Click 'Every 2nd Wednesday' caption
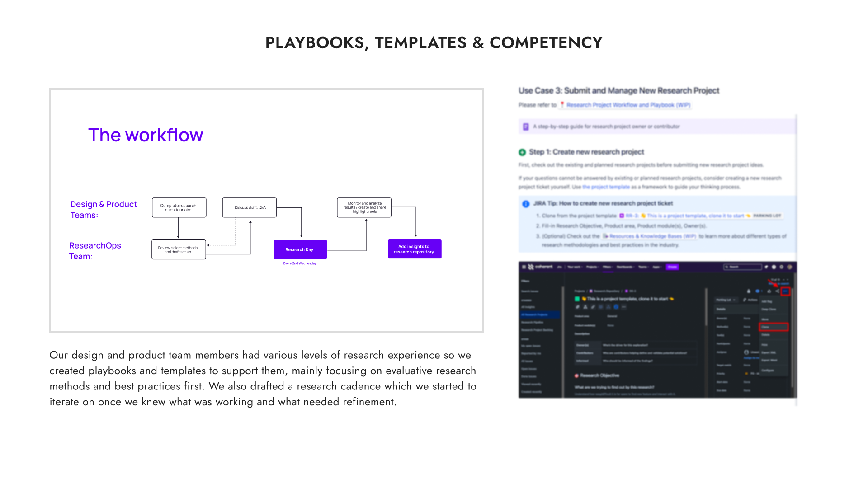This screenshot has width=868, height=488. 300,263
